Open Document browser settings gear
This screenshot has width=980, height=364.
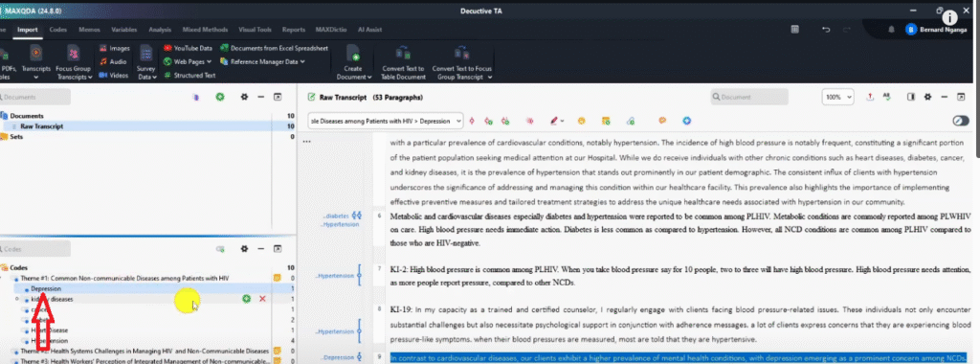[x=927, y=97]
